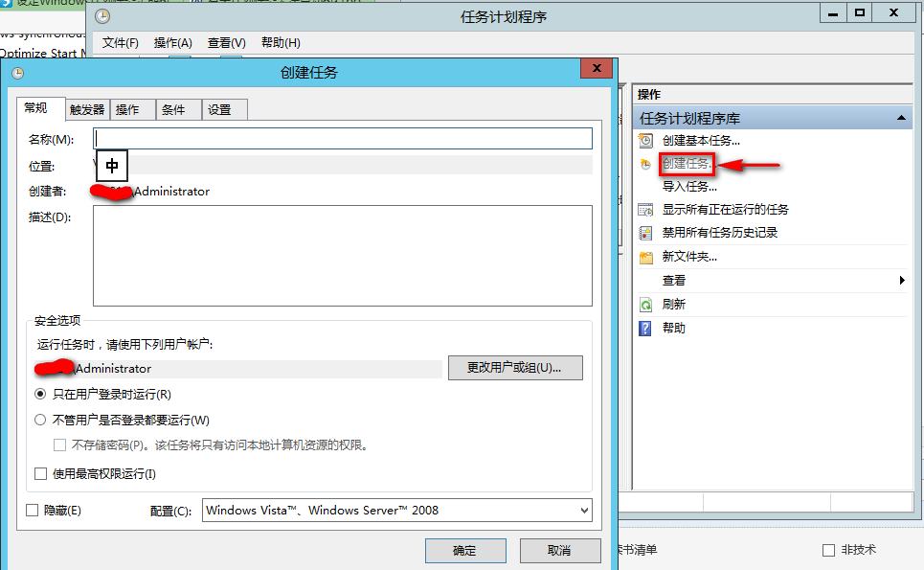Screen dimensions: 924x570
Task: Tick the 不存储密码 checkbox
Action: point(59,445)
